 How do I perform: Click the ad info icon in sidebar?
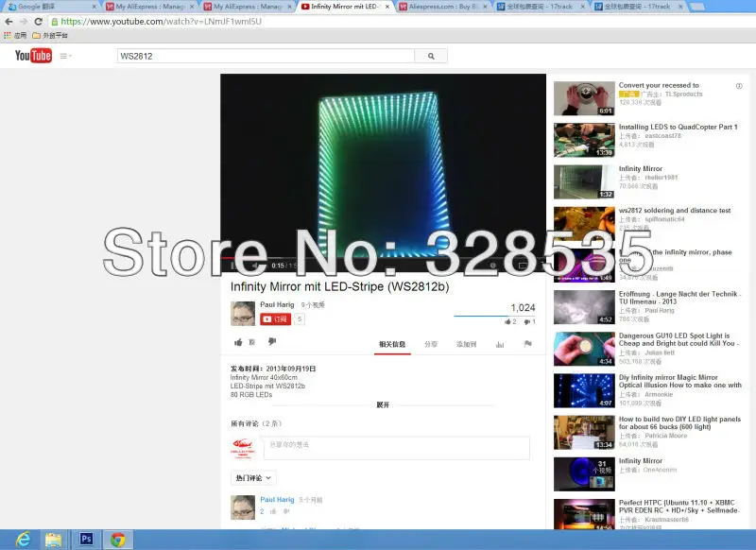(x=739, y=86)
